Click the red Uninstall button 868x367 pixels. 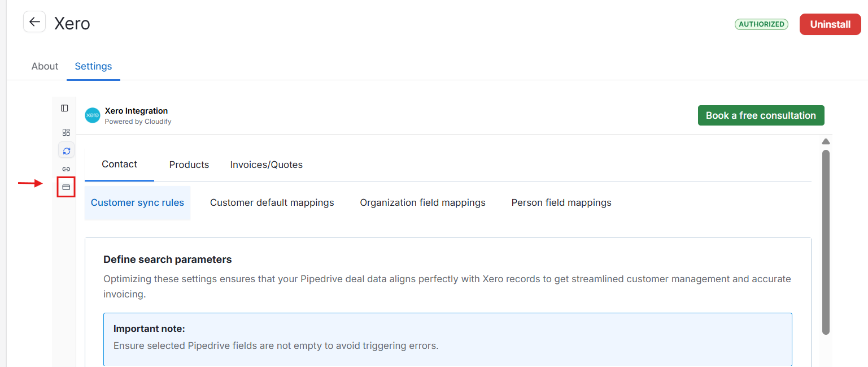(830, 24)
